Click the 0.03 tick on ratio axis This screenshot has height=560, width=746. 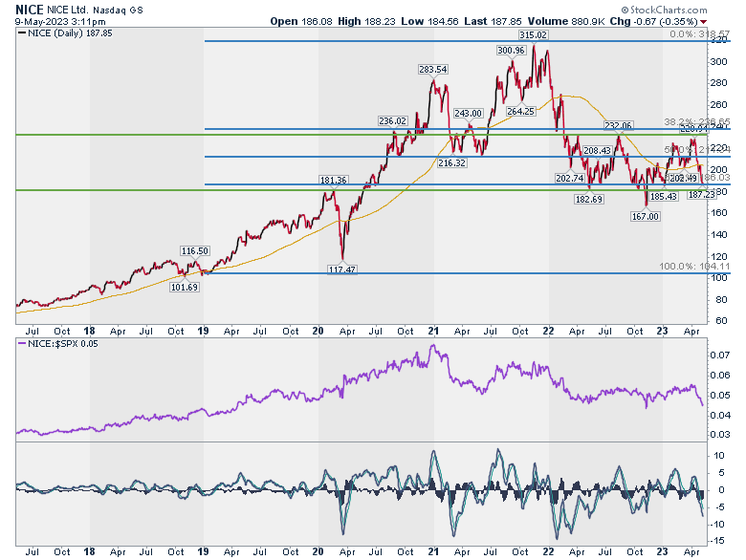(719, 435)
